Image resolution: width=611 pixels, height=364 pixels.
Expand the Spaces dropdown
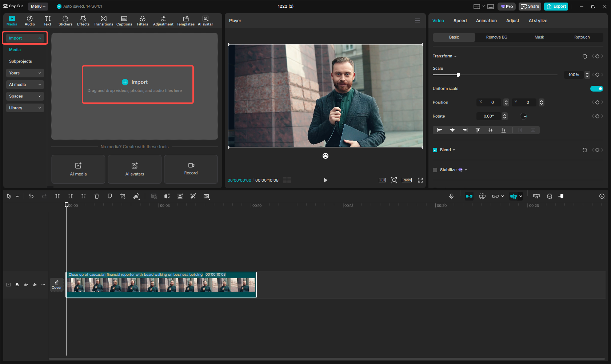click(x=25, y=96)
